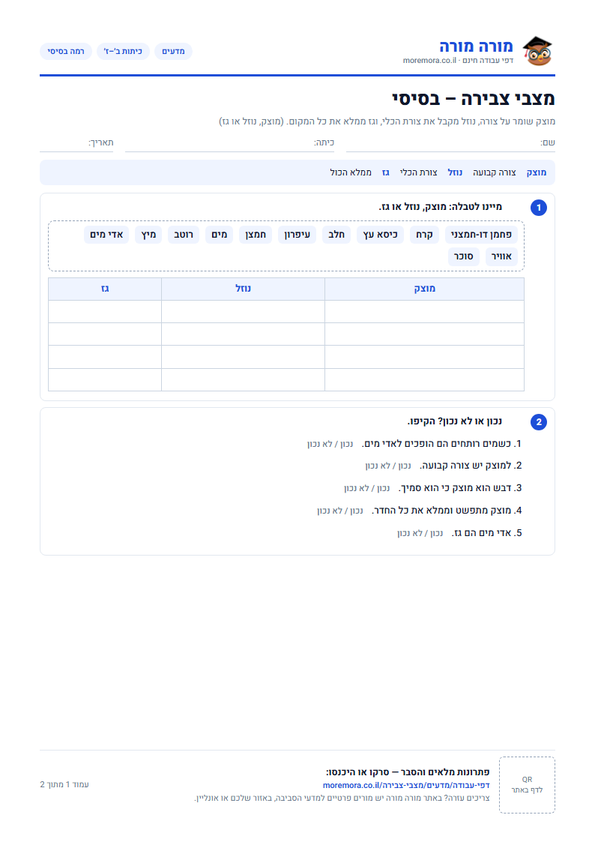Circle נכון / לא נכון for statement 1
The width and height of the screenshot is (595, 842).
pos(330,444)
